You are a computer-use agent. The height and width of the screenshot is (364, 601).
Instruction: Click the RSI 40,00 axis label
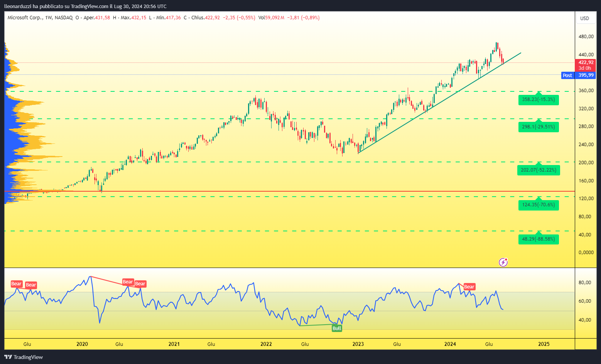(585, 320)
